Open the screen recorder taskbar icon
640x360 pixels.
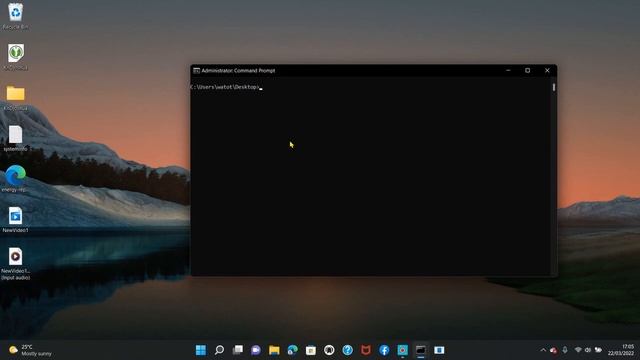[x=402, y=350]
